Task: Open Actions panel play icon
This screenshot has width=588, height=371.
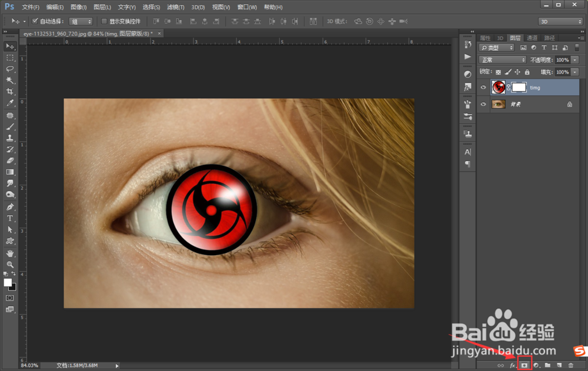Action: tap(467, 56)
